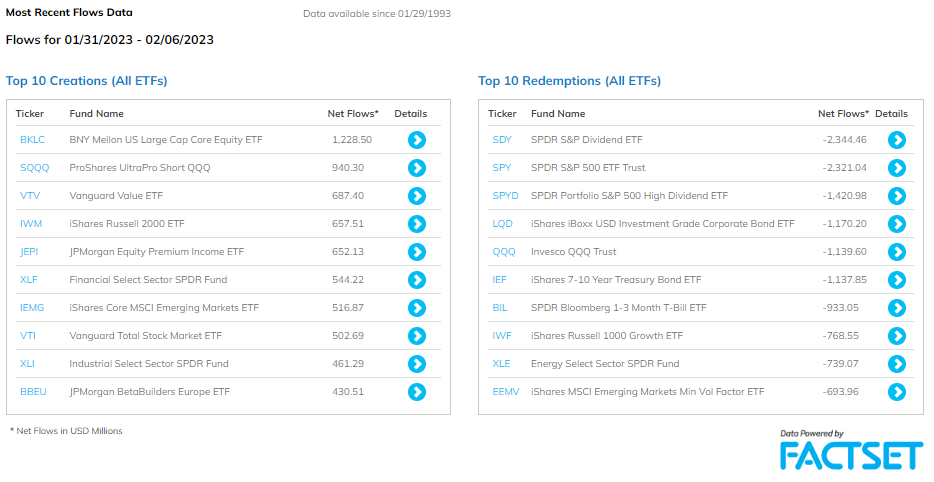Open the VTI ticker link
Screen dimensions: 934x482
28,336
